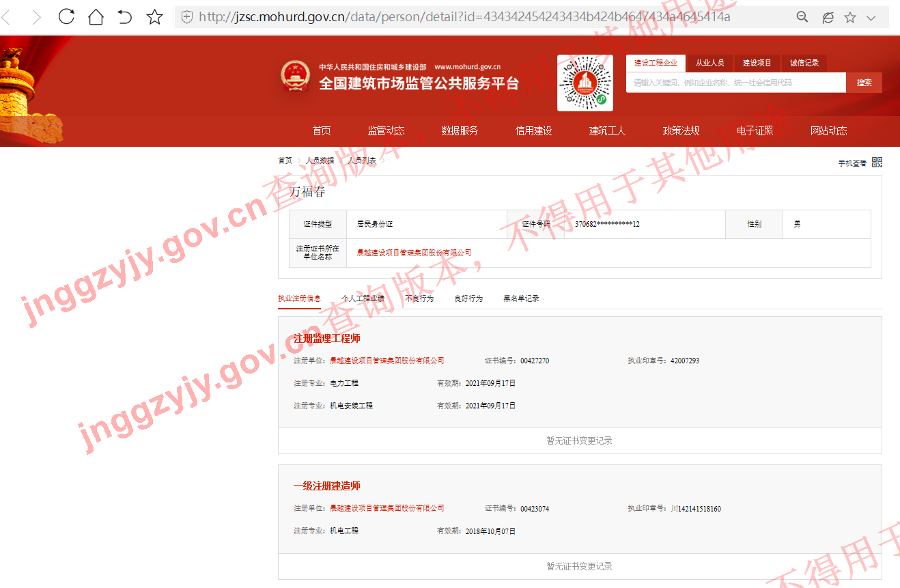Switch to the 个人工程业绩 tab
The height and width of the screenshot is (588, 900).
(x=363, y=298)
